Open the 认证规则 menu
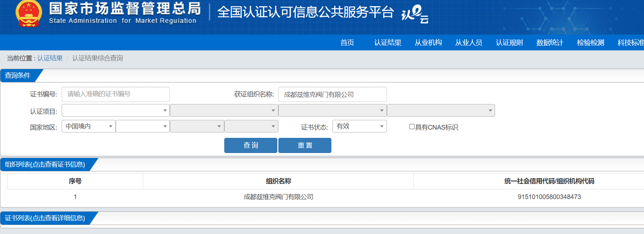 pyautogui.click(x=509, y=42)
